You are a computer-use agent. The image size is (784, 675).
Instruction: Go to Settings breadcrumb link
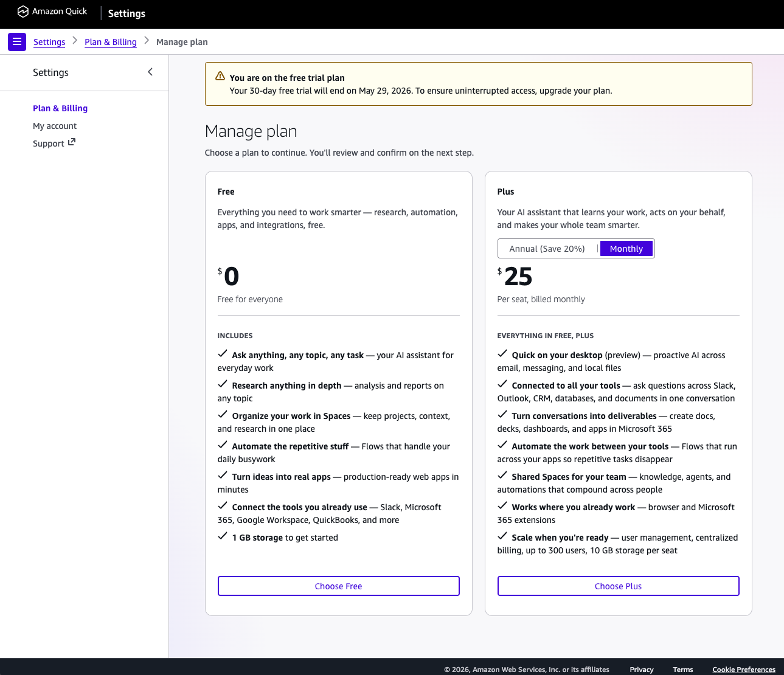[49, 42]
